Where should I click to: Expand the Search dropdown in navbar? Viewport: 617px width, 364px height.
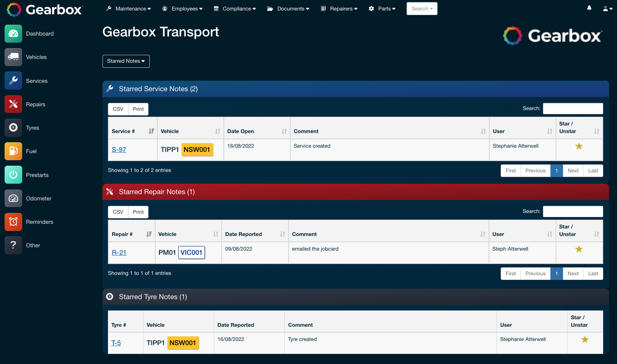point(422,9)
